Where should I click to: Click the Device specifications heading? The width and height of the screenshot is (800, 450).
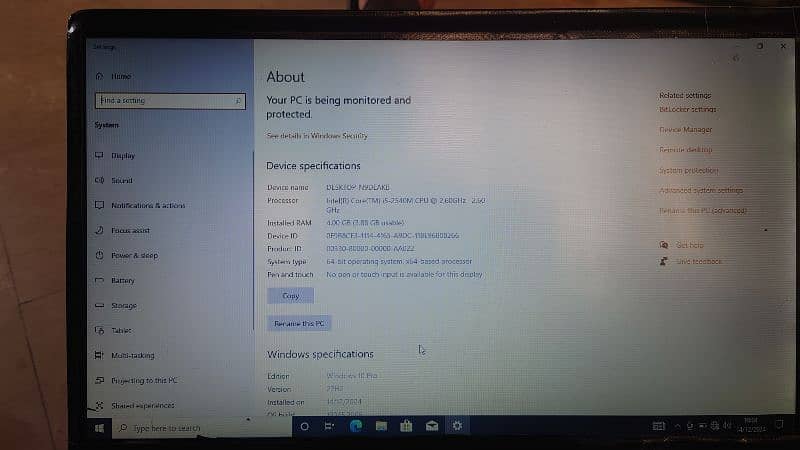point(313,166)
